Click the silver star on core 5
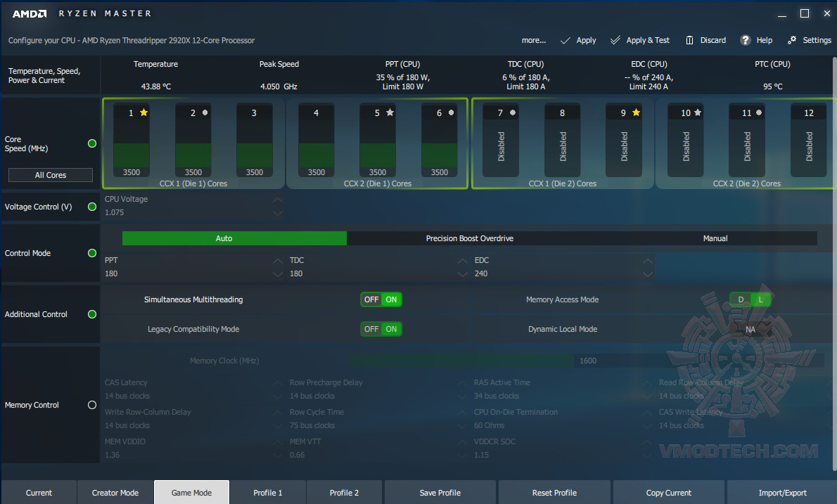837x504 pixels. coord(390,112)
